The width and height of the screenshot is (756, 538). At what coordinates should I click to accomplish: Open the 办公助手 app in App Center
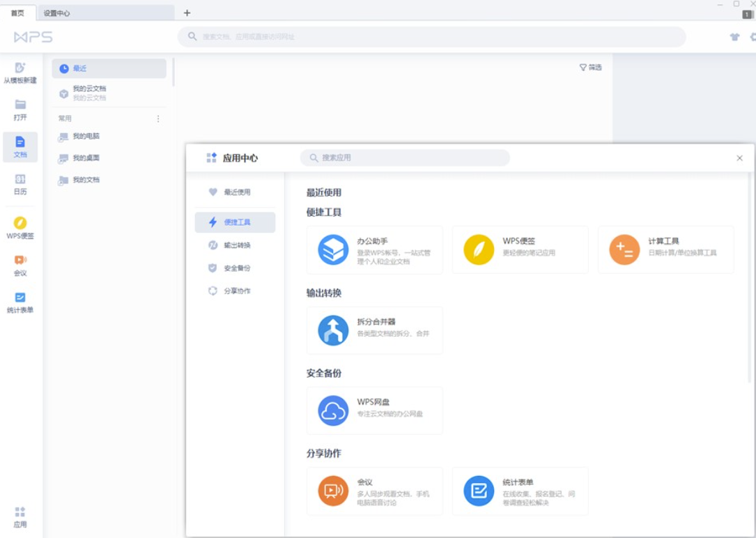point(375,247)
